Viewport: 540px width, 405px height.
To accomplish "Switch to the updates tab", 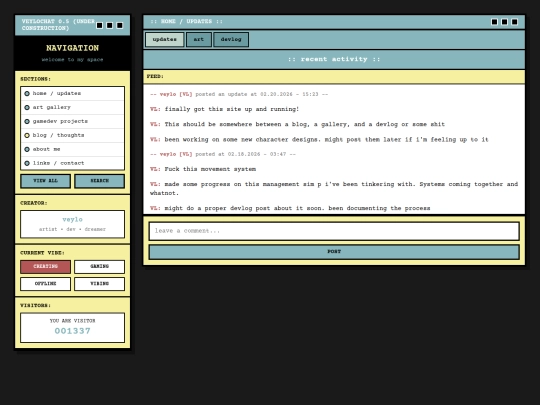I will [165, 39].
